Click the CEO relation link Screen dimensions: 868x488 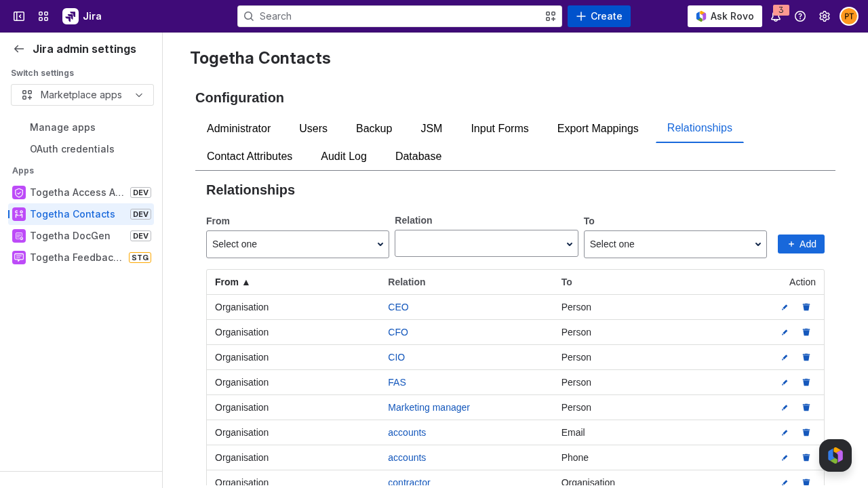point(398,307)
